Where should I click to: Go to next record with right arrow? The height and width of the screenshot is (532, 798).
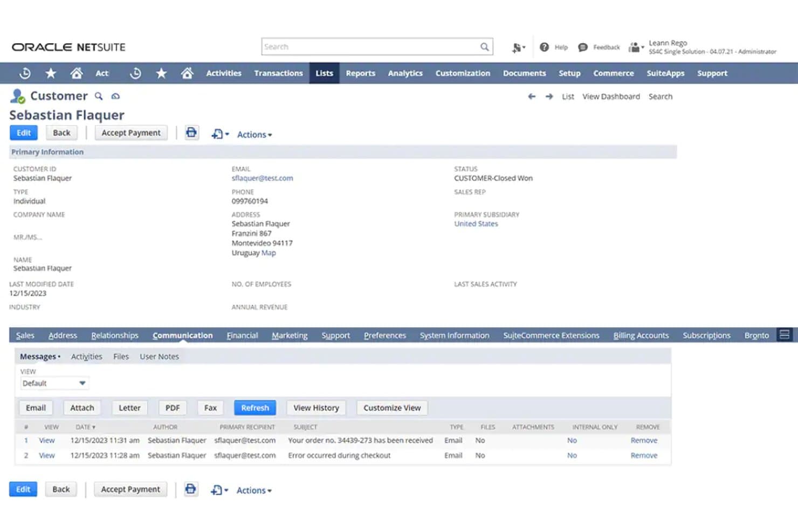coord(549,96)
